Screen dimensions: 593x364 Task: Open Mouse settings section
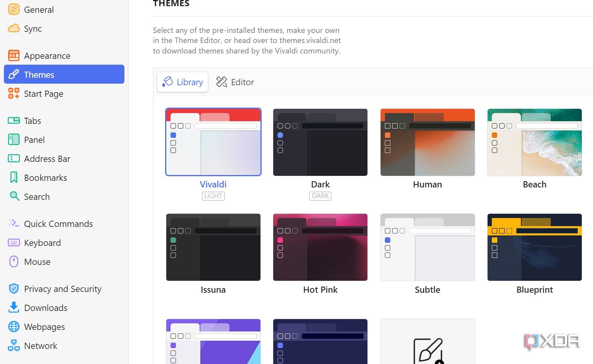point(64,262)
